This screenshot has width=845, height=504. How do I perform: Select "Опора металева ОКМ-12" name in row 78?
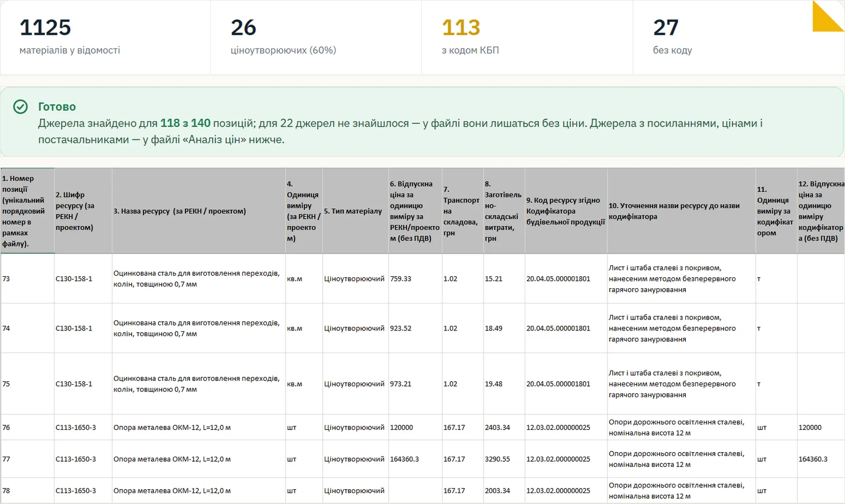coord(199,490)
